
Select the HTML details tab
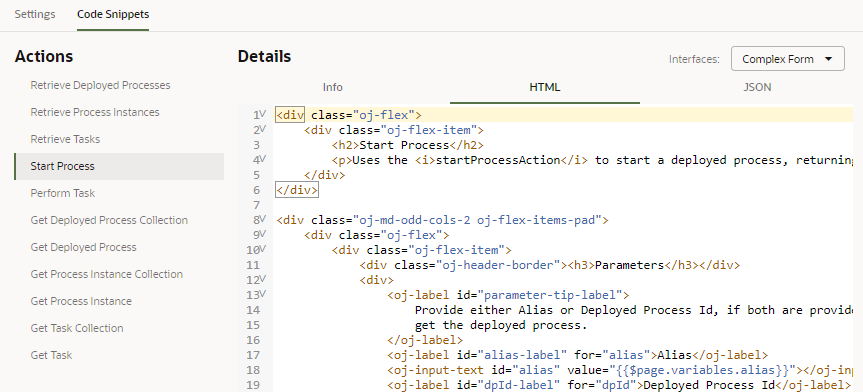click(545, 87)
